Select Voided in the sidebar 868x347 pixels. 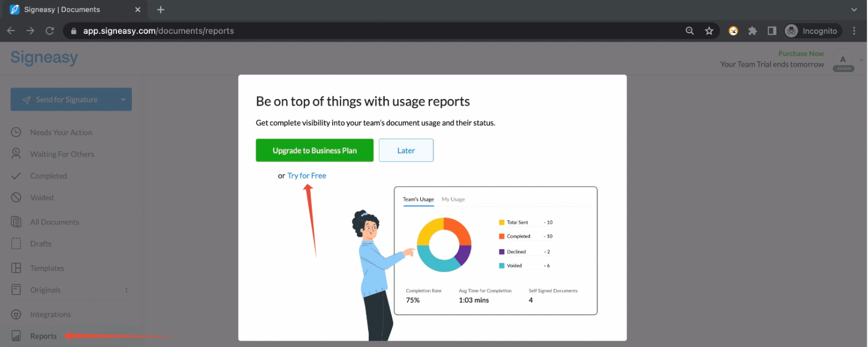[x=42, y=198]
